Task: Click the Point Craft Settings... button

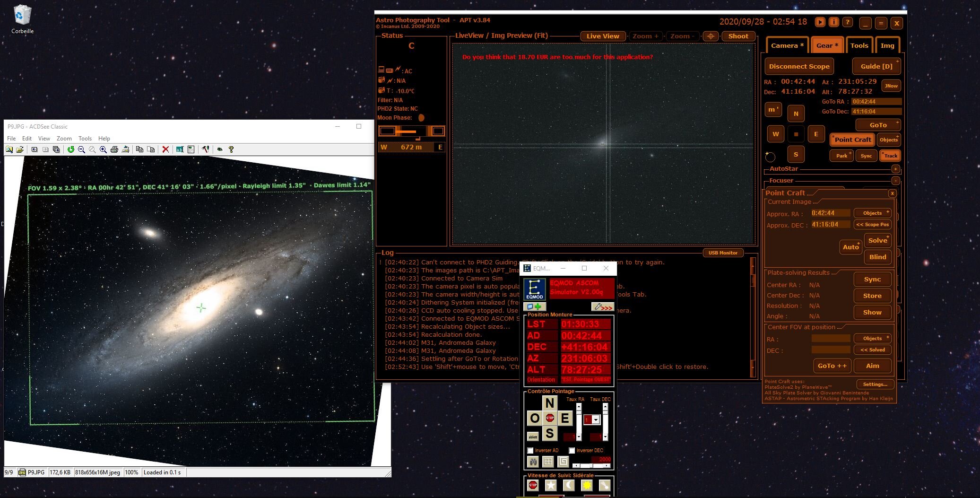Action: (x=875, y=384)
